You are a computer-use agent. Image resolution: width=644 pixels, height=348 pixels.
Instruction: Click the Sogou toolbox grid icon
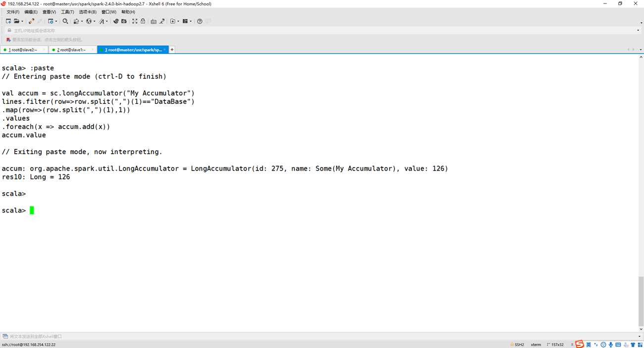(x=640, y=345)
